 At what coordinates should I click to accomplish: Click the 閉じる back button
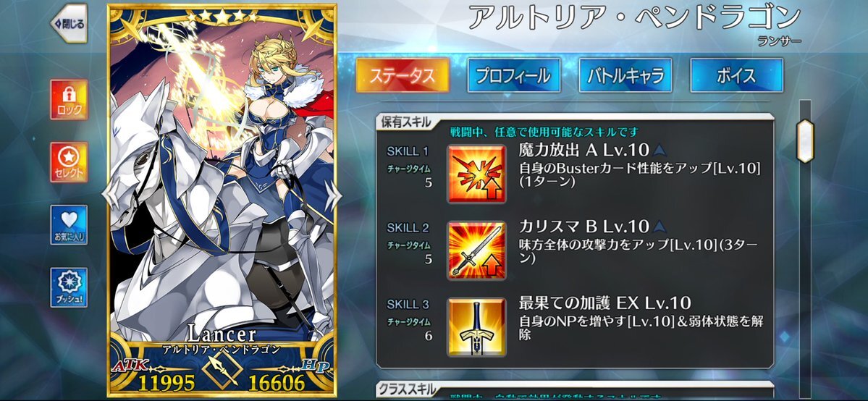point(69,23)
